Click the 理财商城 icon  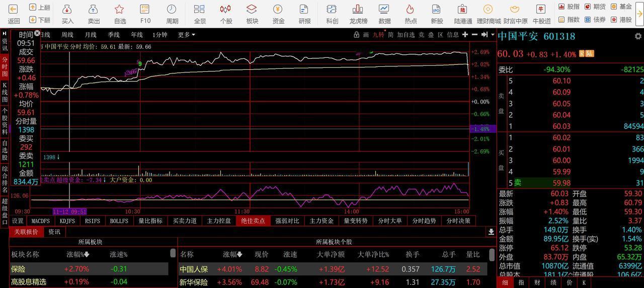coord(488,9)
